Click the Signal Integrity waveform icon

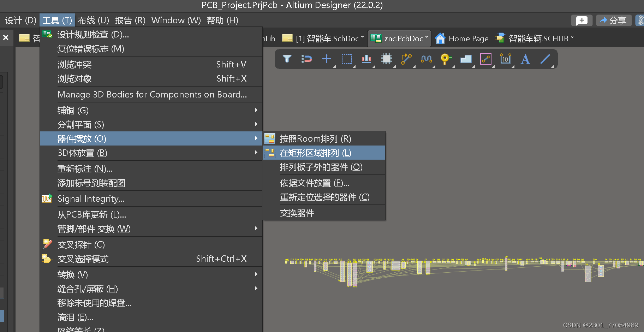[x=47, y=198]
